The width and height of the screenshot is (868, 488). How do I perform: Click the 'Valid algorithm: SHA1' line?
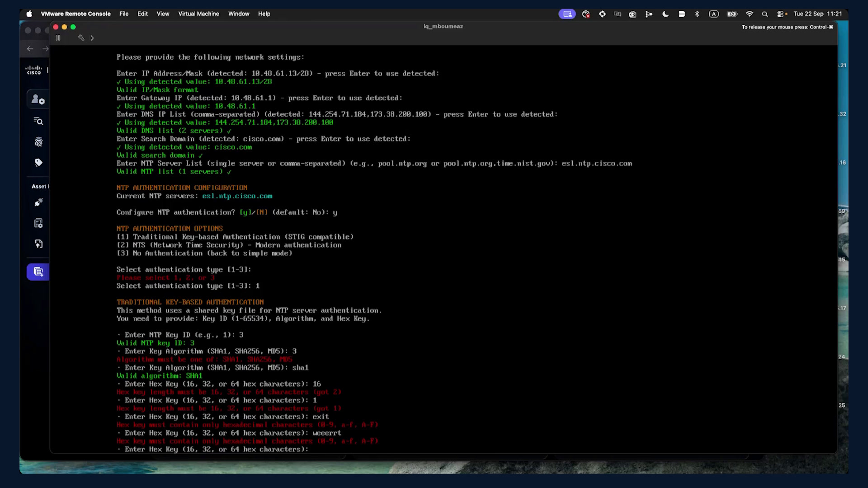[159, 376]
